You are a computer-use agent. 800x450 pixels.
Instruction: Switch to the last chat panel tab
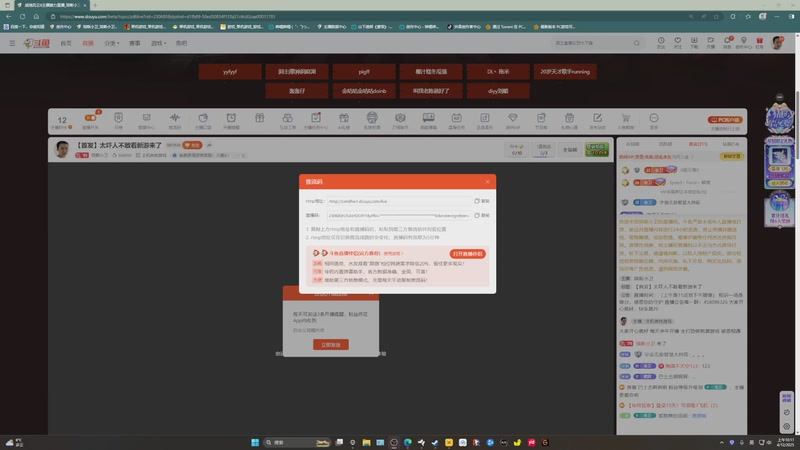(731, 144)
